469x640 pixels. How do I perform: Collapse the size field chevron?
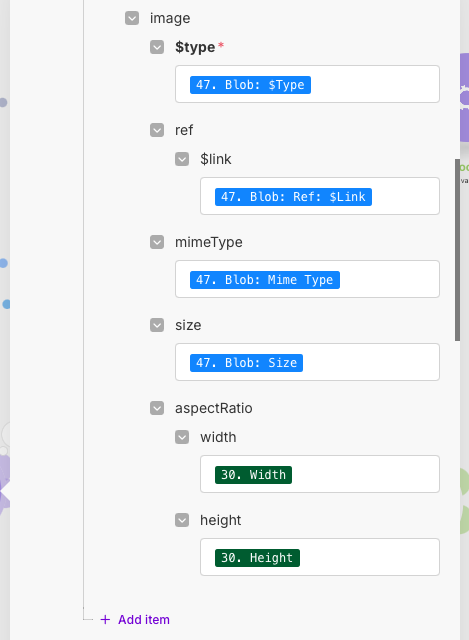pos(157,325)
